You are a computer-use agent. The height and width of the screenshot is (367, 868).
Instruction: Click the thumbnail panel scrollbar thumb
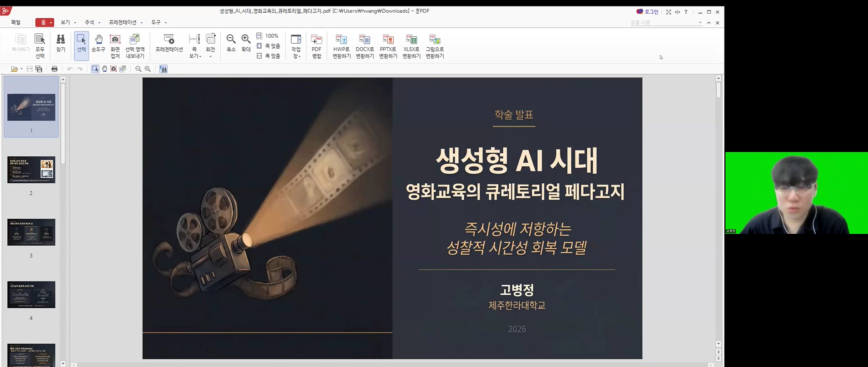click(63, 124)
